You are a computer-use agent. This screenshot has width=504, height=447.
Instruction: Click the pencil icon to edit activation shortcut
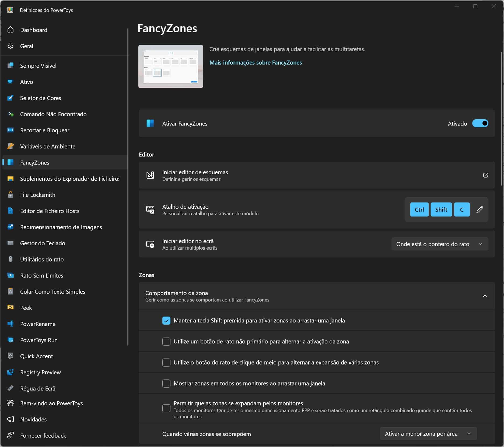(x=479, y=210)
